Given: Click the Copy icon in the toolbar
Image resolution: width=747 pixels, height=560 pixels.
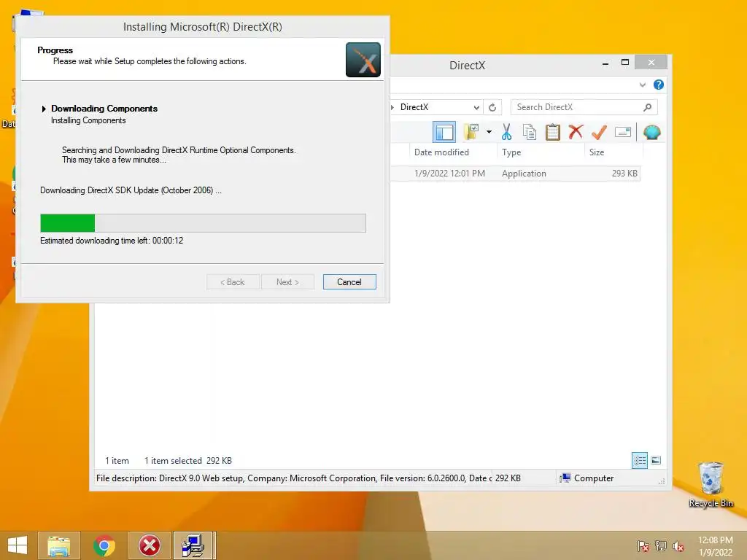Looking at the screenshot, I should [530, 132].
